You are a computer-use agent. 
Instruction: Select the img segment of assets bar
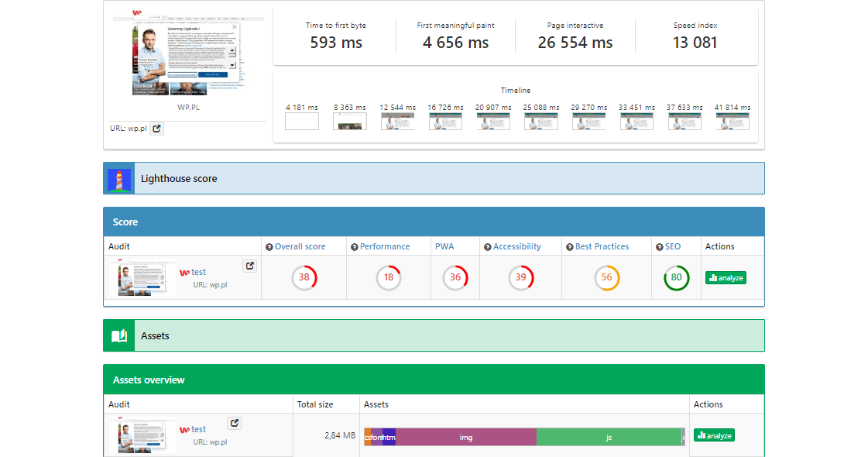[465, 438]
